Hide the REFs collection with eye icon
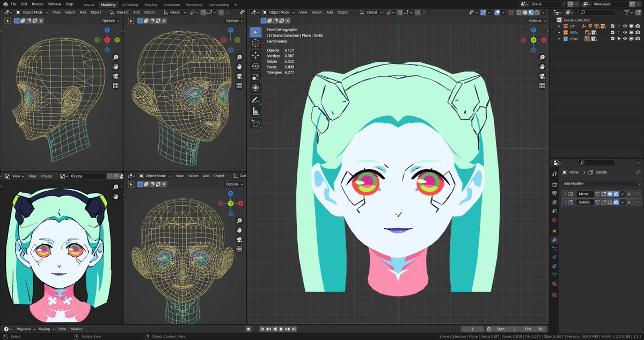The image size is (644, 340). coord(625,32)
